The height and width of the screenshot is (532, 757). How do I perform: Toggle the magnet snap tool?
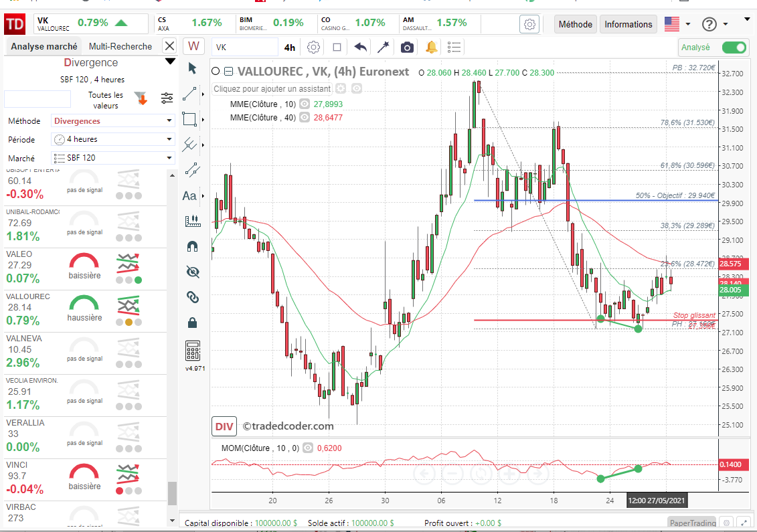coord(193,246)
